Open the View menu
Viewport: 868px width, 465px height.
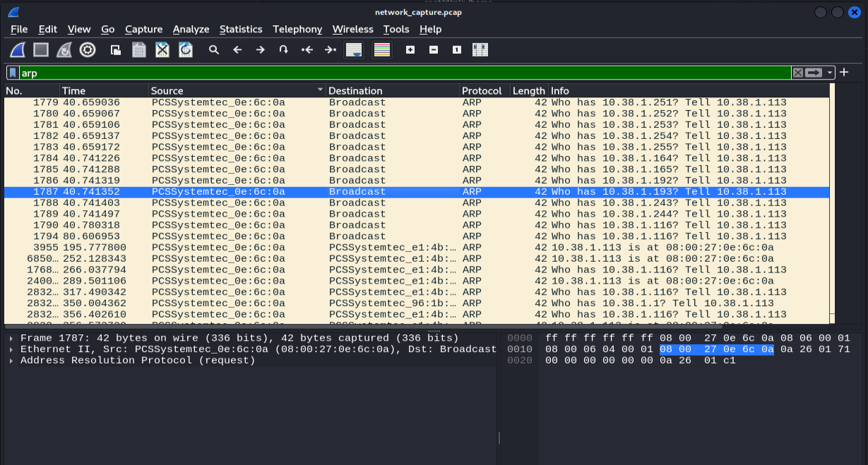(x=79, y=29)
